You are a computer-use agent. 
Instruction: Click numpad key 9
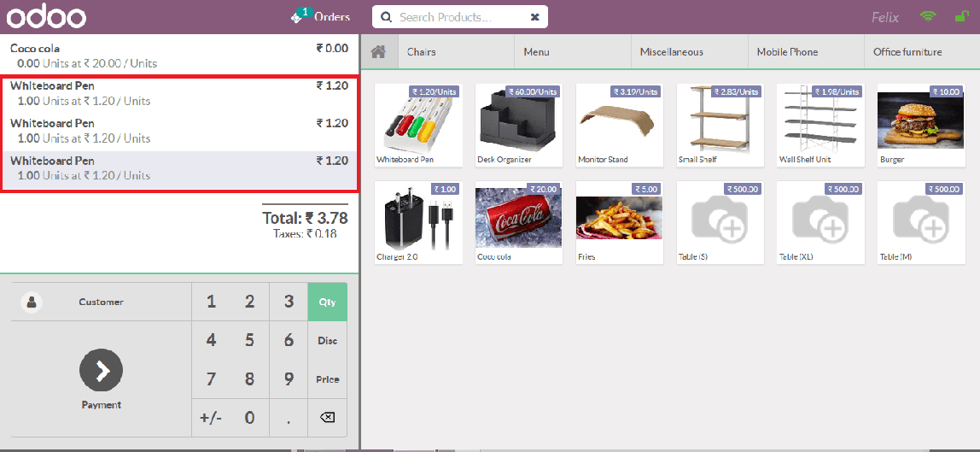289,379
